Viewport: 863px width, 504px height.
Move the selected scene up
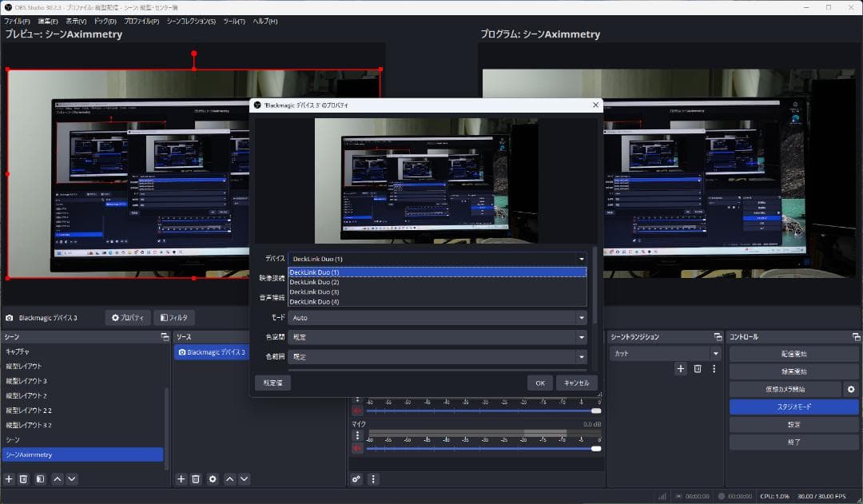(58, 479)
